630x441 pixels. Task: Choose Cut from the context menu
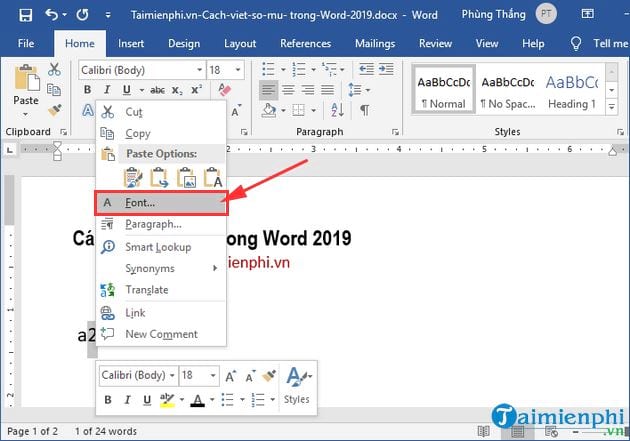[x=162, y=112]
